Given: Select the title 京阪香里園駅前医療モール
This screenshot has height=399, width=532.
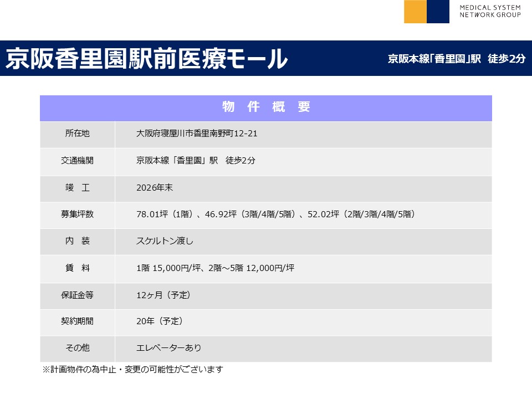Looking at the screenshot, I should pos(146,59).
